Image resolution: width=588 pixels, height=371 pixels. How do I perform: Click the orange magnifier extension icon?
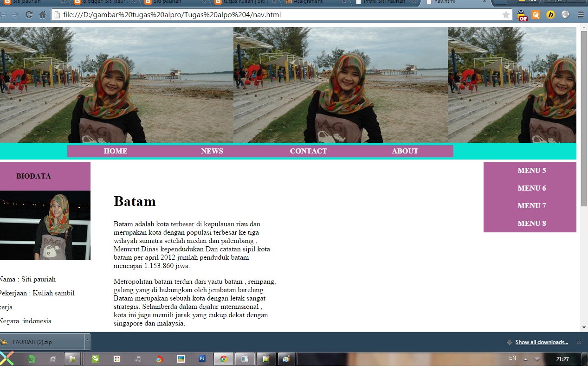pos(536,15)
